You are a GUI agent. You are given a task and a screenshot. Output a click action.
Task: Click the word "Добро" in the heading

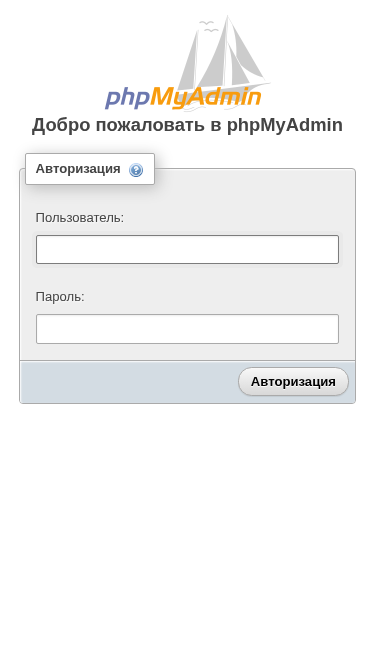click(x=61, y=125)
